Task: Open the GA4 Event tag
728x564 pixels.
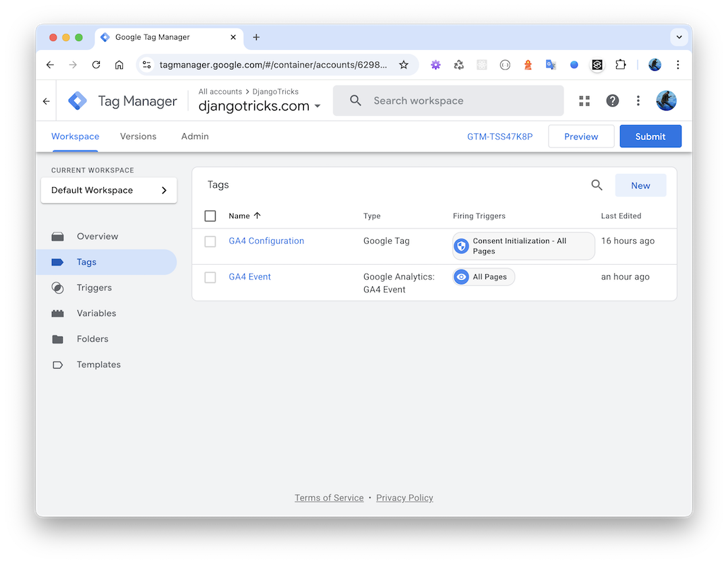Action: [x=250, y=277]
